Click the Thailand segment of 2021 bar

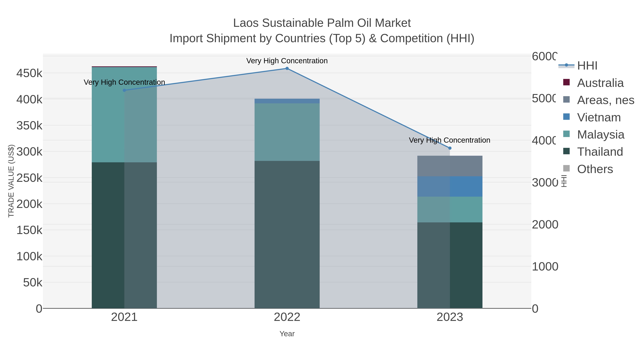coord(124,235)
